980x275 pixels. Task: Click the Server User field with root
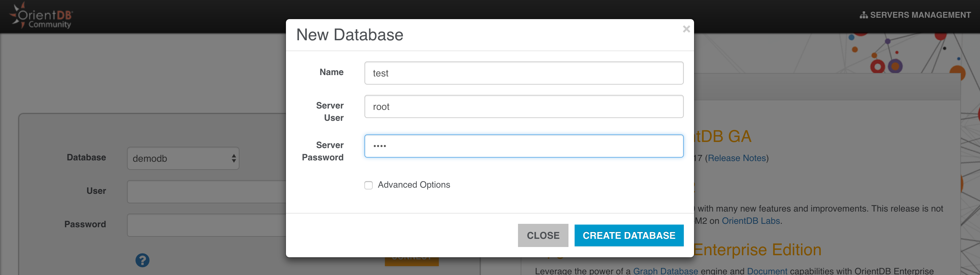click(x=523, y=106)
